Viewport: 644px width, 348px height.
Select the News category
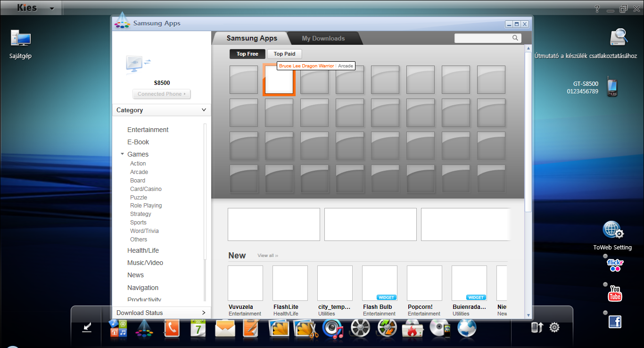pyautogui.click(x=135, y=275)
